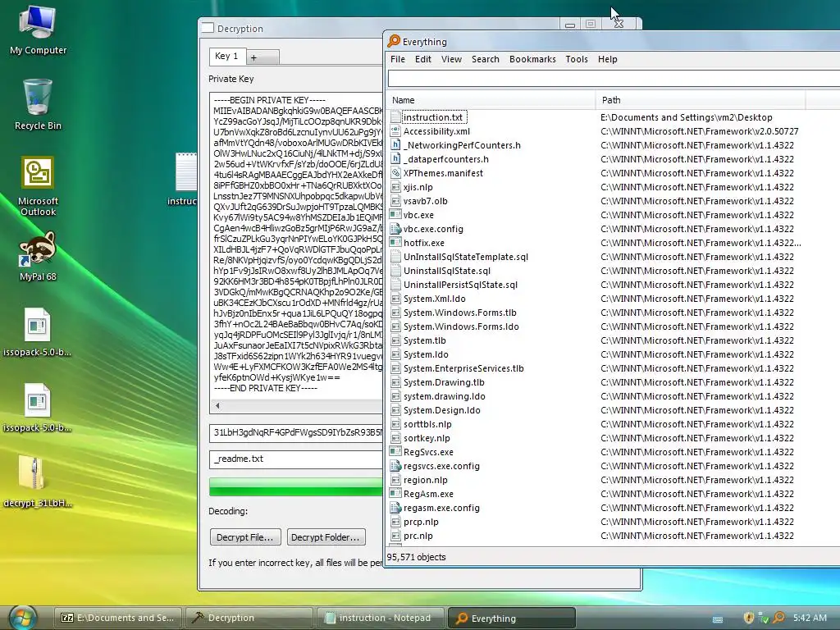Image resolution: width=840 pixels, height=630 pixels.
Task: Open the Recycle Bin icon
Action: 38,104
